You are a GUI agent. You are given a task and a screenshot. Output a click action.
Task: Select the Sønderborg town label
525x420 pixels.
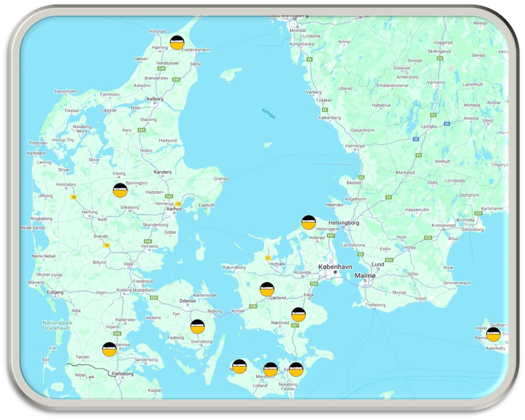tap(146, 360)
